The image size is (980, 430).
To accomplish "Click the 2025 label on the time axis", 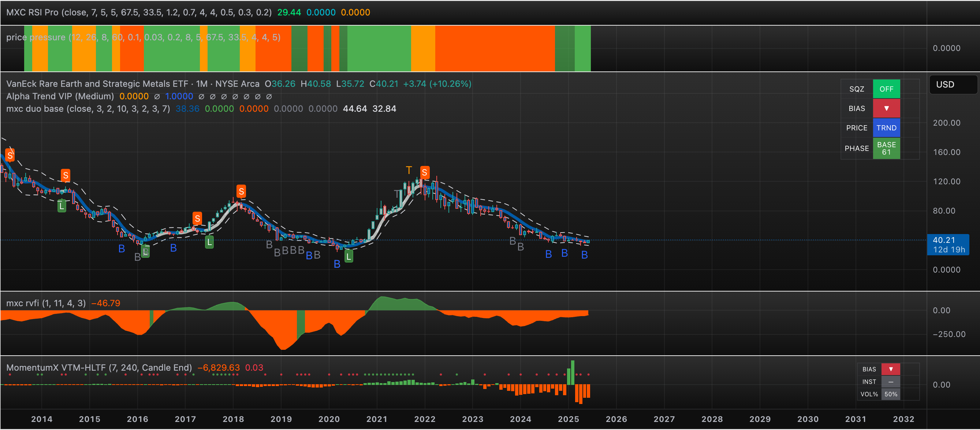I will tap(568, 419).
